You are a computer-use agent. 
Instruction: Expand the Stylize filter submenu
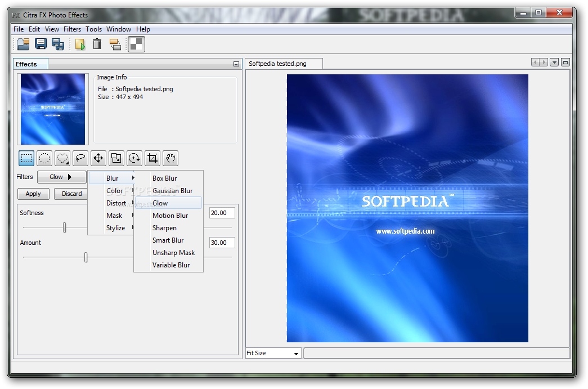[x=111, y=227]
